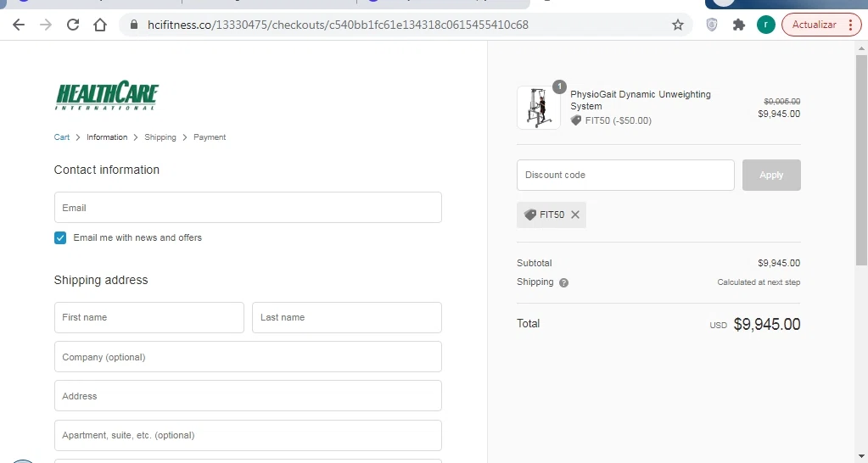Click into the Address field
The width and height of the screenshot is (868, 463).
(248, 395)
